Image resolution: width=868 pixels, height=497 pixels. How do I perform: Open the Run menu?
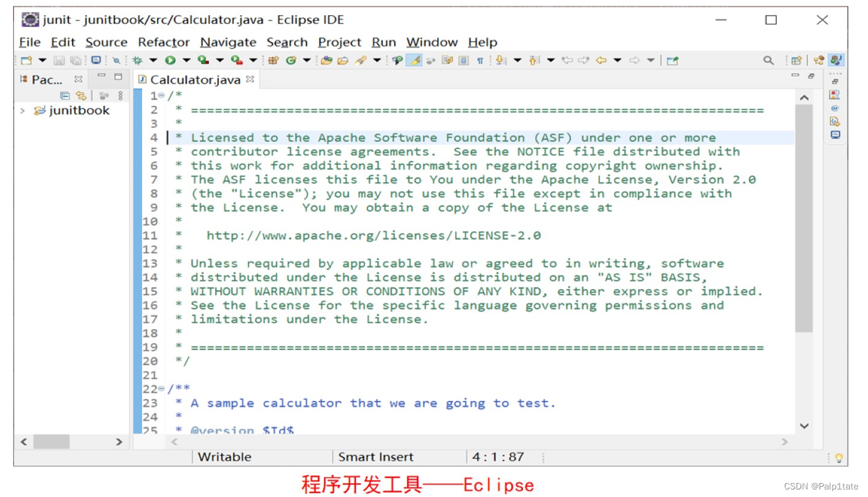click(x=384, y=42)
